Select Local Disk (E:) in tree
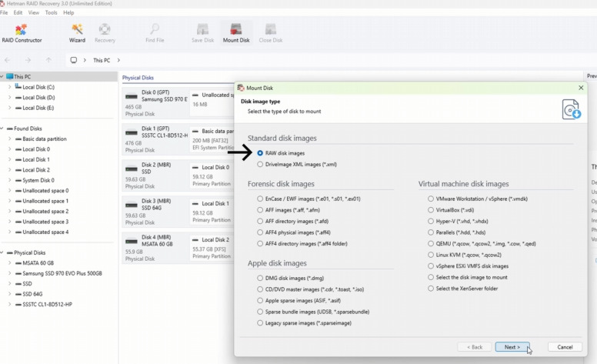597x364 pixels. tap(38, 108)
